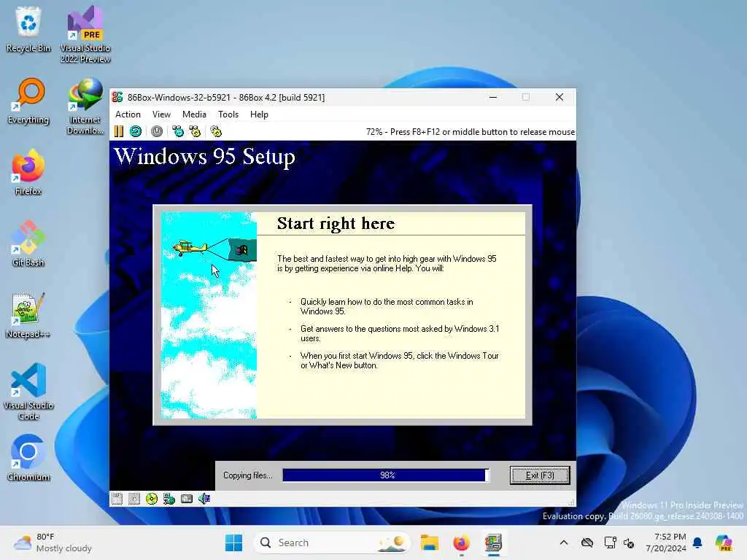Viewport: 747px width, 560px height.
Task: Click the CD-ROM disc status icon
Action: (x=152, y=499)
